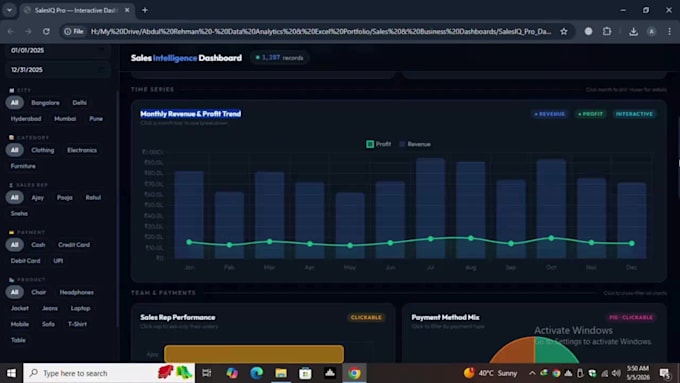
Task: Click the 1,287 records badge
Action: (279, 58)
